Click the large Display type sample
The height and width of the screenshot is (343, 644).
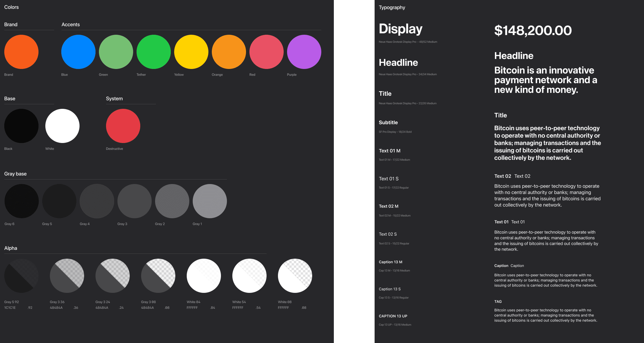tap(401, 29)
